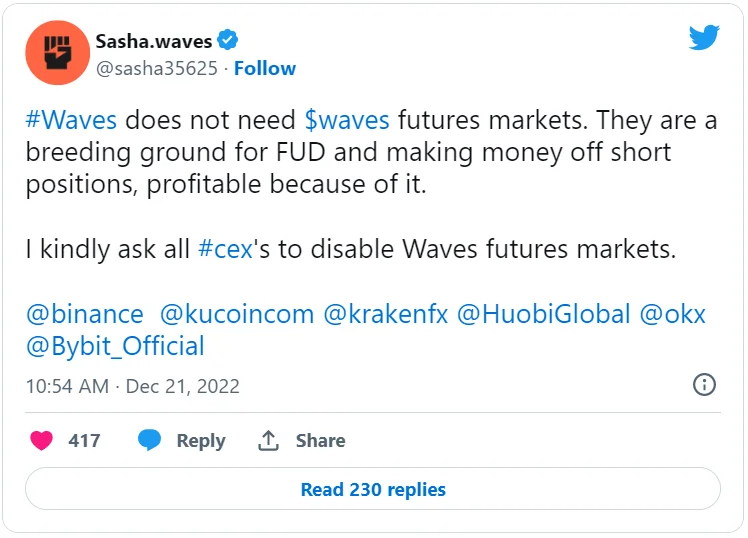The width and height of the screenshot is (748, 538).
Task: Open the #Waves hashtag link
Action: click(x=72, y=120)
